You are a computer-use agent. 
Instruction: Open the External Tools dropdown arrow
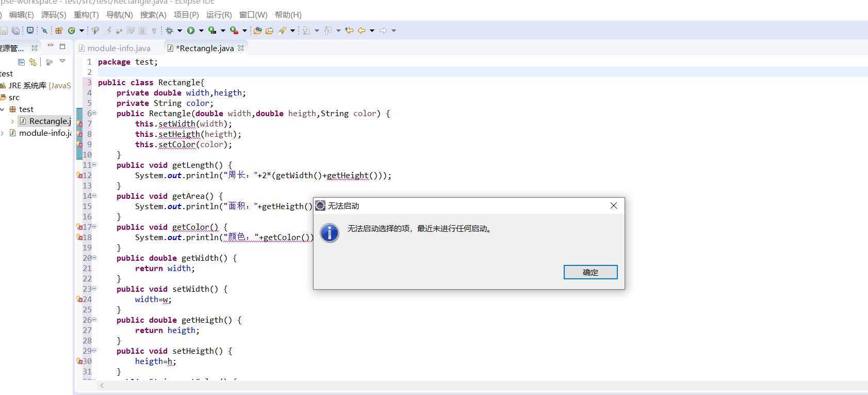coord(244,30)
